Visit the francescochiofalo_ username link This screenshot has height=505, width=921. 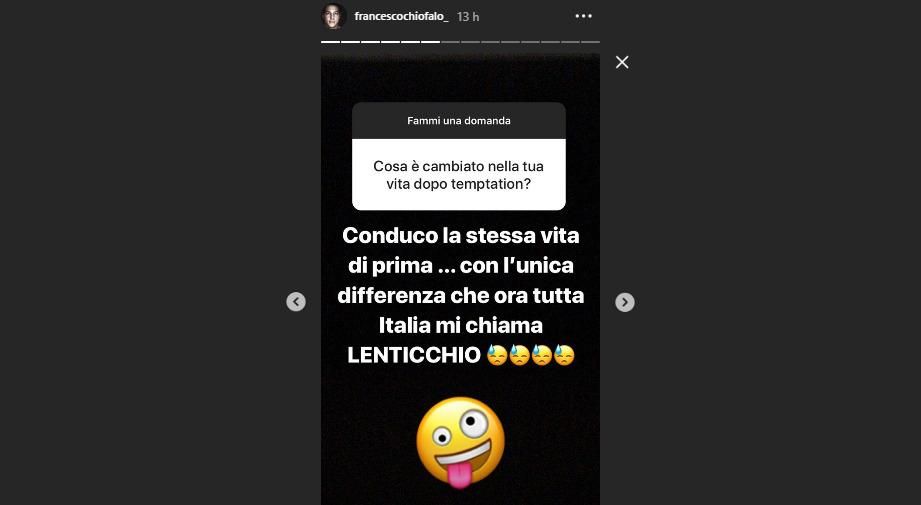(x=401, y=16)
